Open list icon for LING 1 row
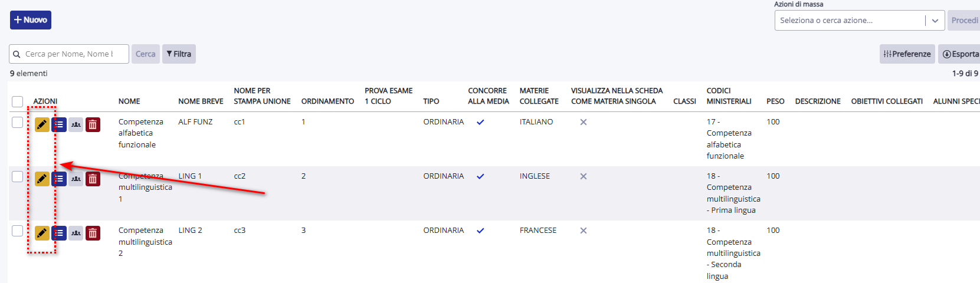The image size is (980, 283). tap(59, 179)
